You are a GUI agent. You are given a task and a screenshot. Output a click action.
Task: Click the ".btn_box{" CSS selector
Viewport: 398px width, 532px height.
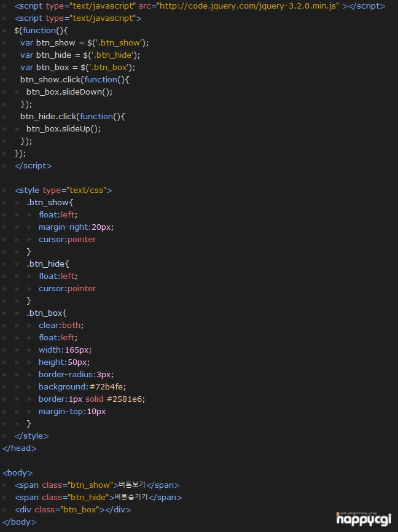(x=47, y=313)
